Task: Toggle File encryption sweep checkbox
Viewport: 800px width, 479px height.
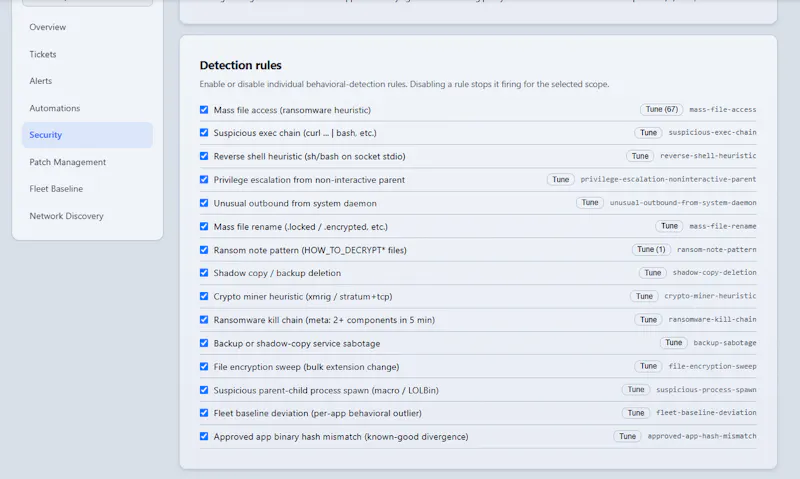Action: pos(204,367)
